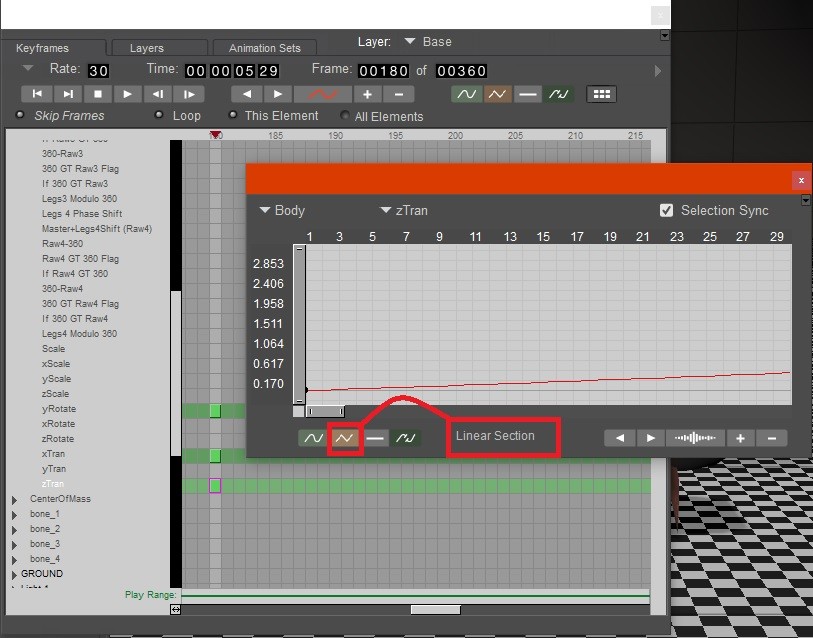This screenshot has width=813, height=638.
Task: Add keyframes with the plus button in the Keyframes toolbar
Action: [367, 94]
